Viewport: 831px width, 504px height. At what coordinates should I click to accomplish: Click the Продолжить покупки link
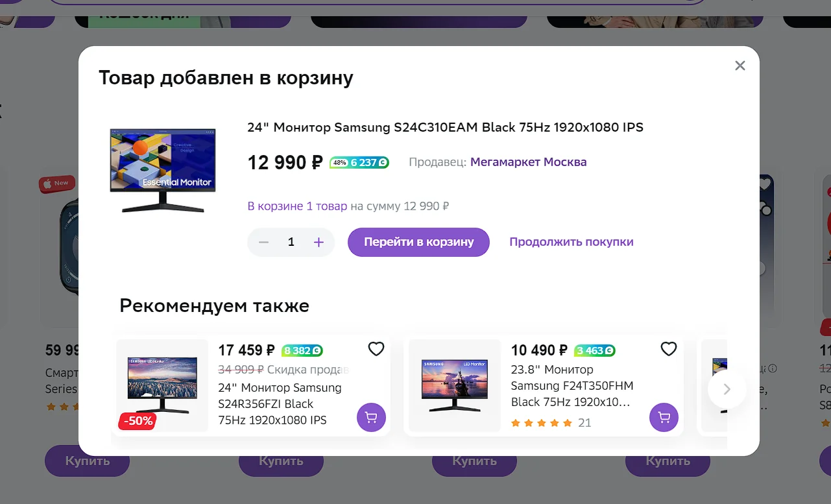571,242
